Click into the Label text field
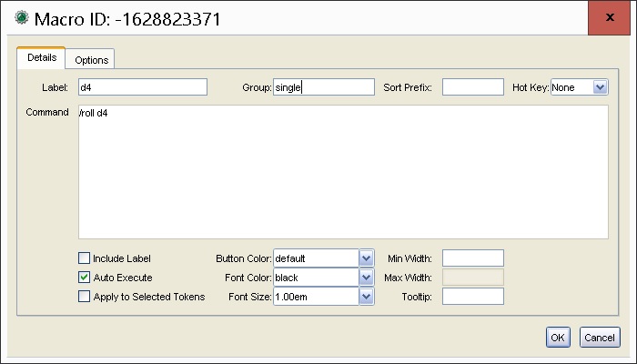Viewport: 637px width, 364px height. pos(143,87)
